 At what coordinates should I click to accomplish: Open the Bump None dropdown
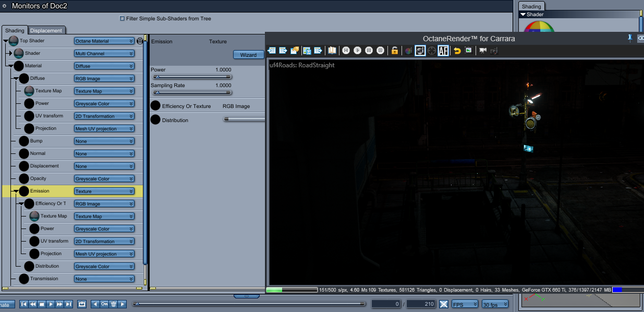click(104, 141)
